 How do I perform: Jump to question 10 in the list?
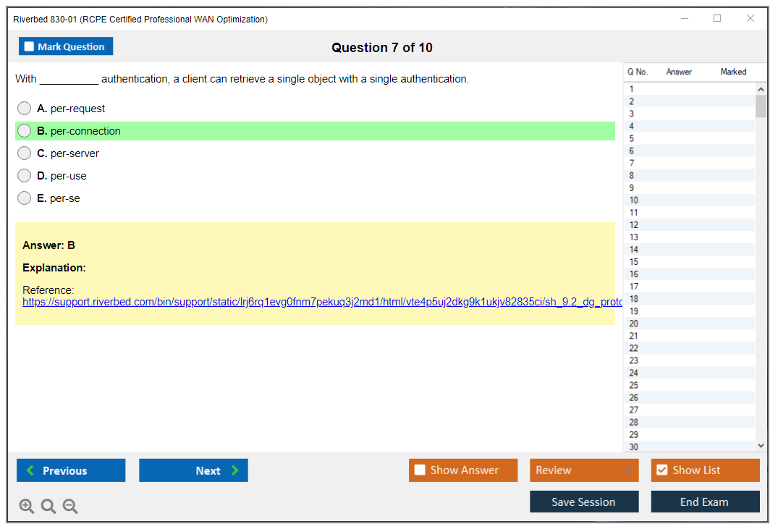point(634,200)
